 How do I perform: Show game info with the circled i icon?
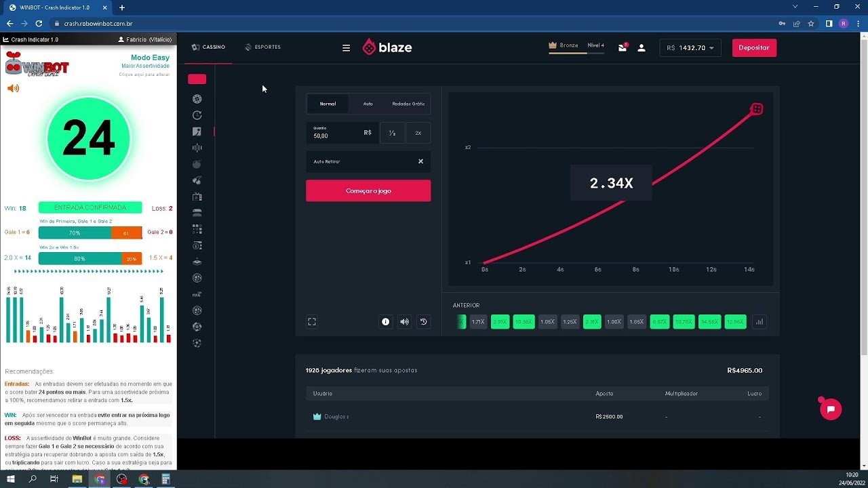pyautogui.click(x=385, y=322)
